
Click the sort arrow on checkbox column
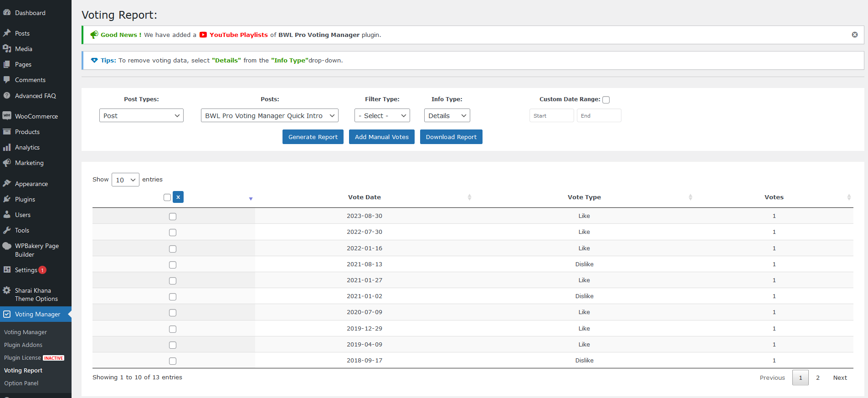click(x=251, y=199)
